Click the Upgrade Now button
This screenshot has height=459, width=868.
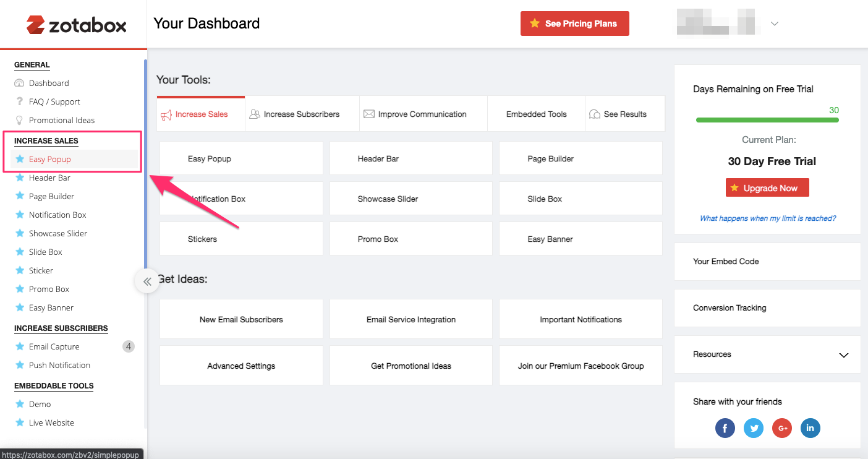click(767, 188)
